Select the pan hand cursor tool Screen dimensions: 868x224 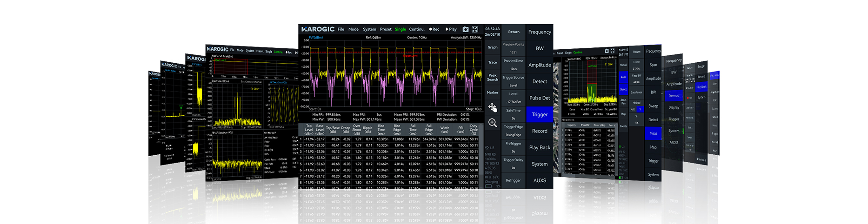(x=492, y=107)
